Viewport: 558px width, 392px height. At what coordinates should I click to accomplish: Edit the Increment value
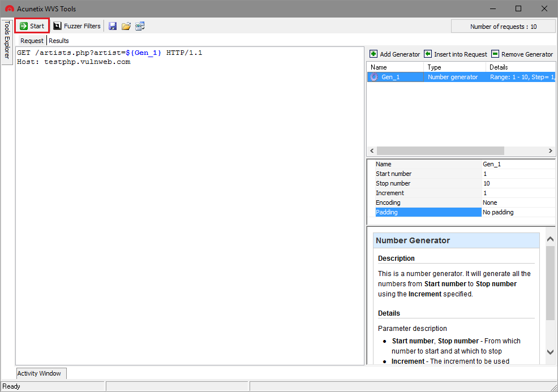518,193
